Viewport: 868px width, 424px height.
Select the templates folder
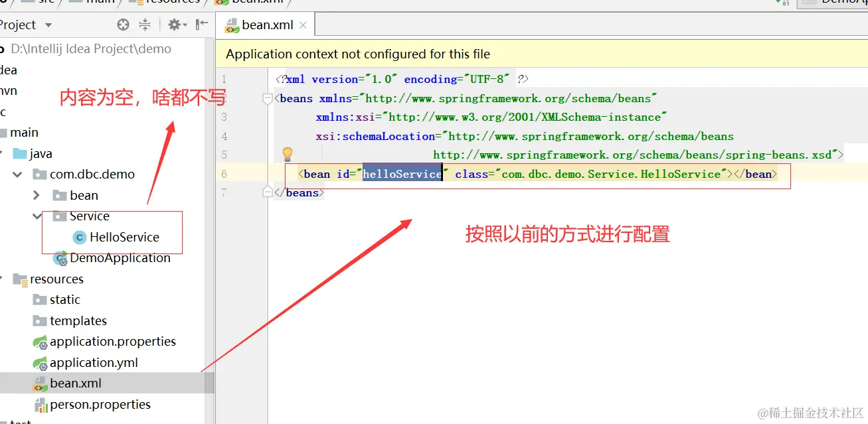point(78,321)
